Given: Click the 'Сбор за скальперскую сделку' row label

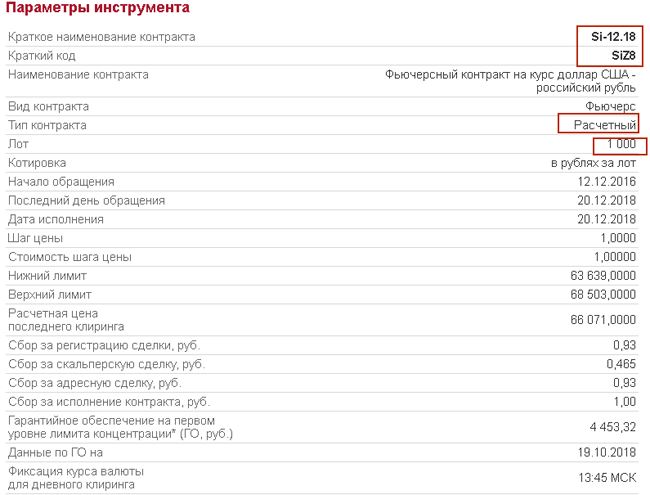Looking at the screenshot, I should pyautogui.click(x=107, y=364).
